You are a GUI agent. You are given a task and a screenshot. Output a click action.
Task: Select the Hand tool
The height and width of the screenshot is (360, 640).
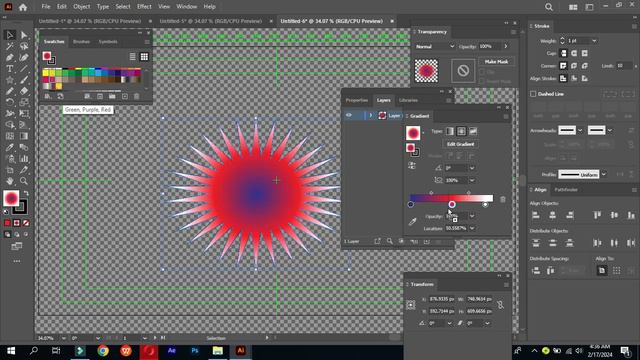coord(10,180)
